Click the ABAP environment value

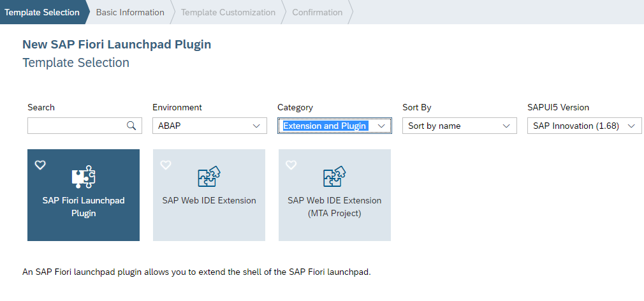pyautogui.click(x=170, y=126)
